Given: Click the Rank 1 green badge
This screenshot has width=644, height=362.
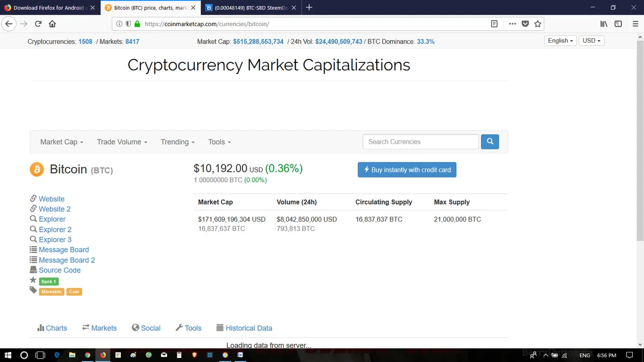Looking at the screenshot, I should tap(49, 282).
